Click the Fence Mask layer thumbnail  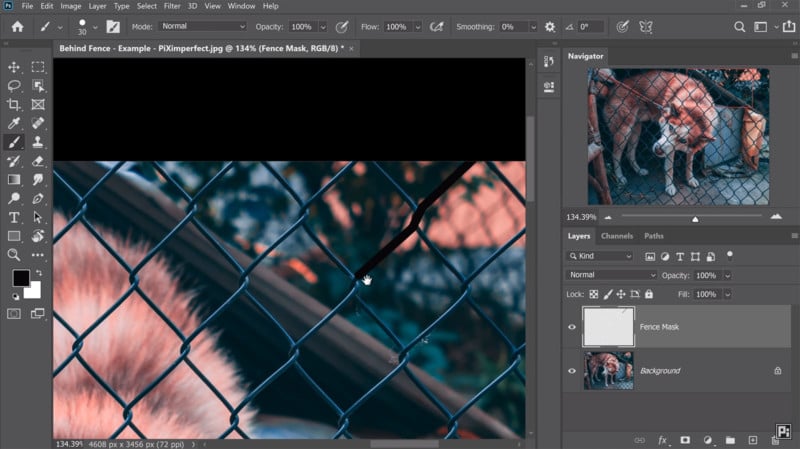[609, 327]
